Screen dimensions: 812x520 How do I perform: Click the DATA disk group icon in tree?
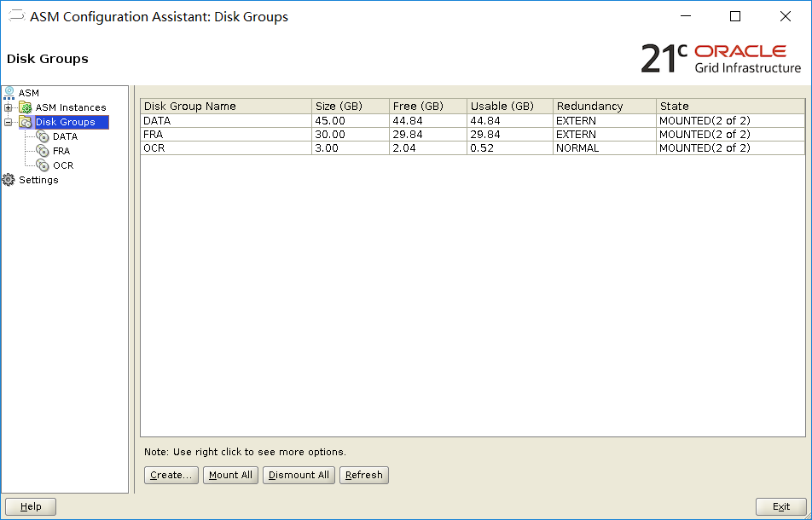pos(43,136)
